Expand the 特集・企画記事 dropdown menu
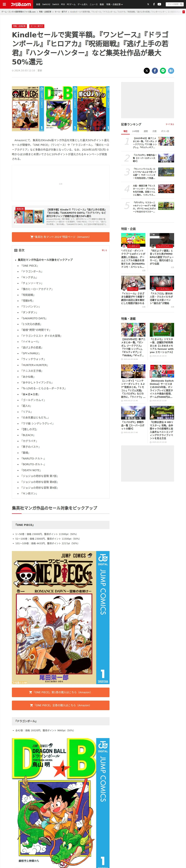Viewport: 186px width, 868px height. 114,4
